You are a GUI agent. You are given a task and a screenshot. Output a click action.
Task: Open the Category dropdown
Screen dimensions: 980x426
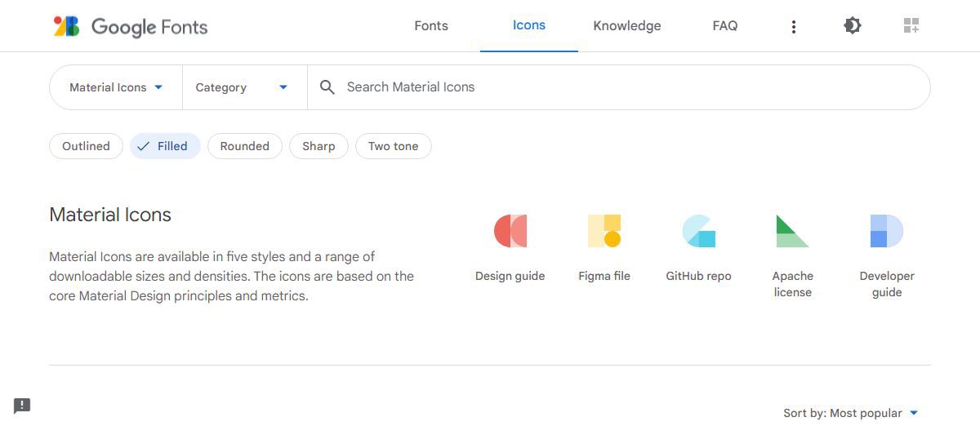[x=243, y=87]
